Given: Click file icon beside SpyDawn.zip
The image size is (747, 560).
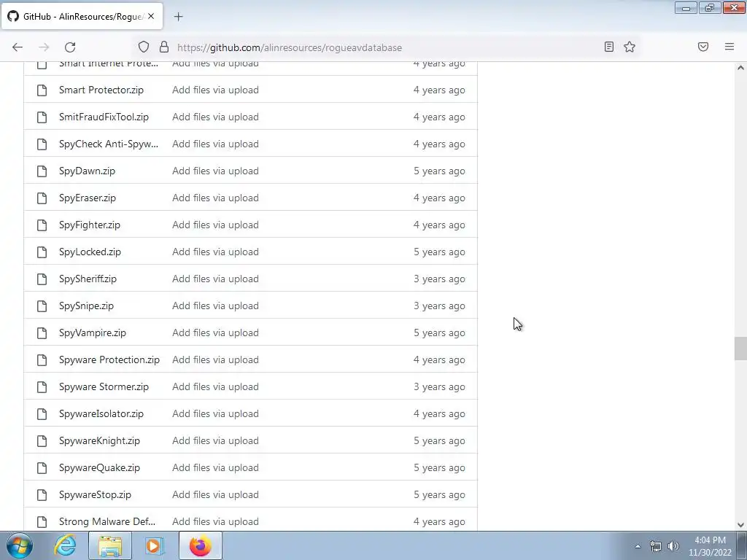Looking at the screenshot, I should 42,171.
